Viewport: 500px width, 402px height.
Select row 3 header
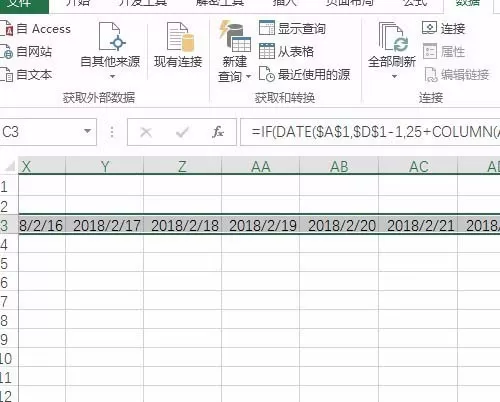[9, 225]
